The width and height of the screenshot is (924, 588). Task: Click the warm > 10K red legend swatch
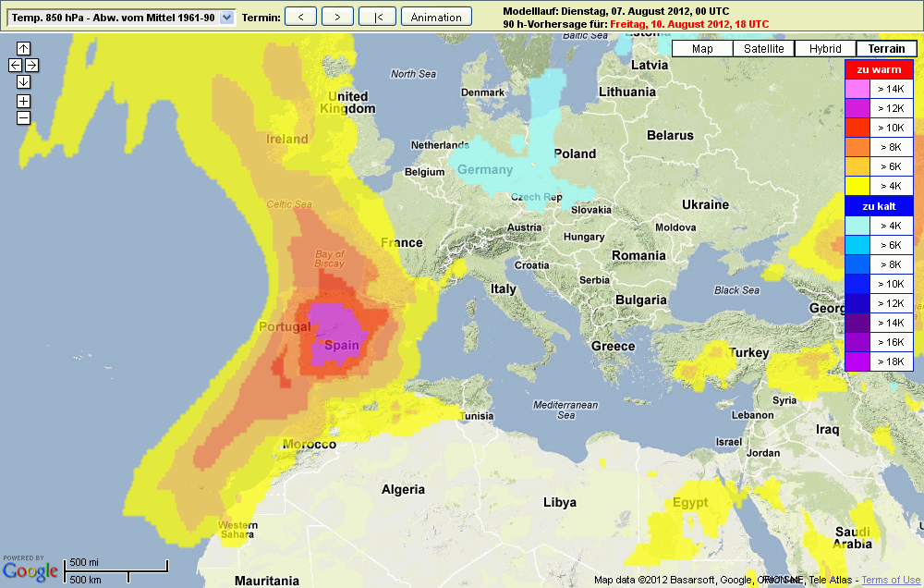(x=857, y=128)
